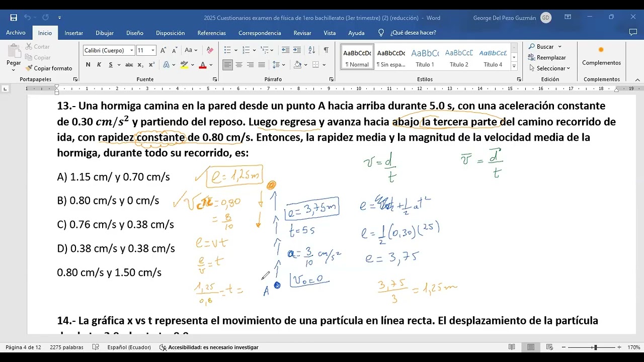The width and height of the screenshot is (644, 362).
Task: Switch to the Insertar tab
Action: coord(74,33)
